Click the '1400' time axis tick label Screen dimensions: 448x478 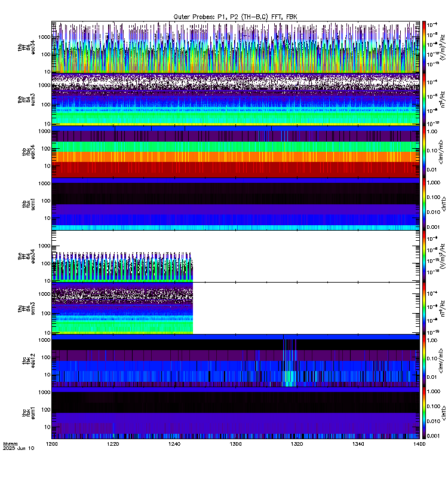419,444
